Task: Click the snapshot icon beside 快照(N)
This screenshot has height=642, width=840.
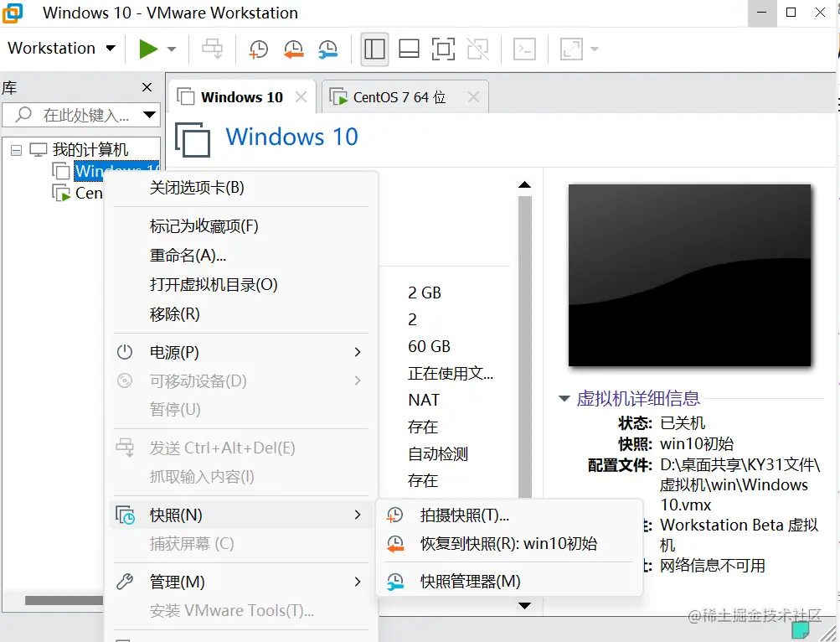Action: [126, 515]
